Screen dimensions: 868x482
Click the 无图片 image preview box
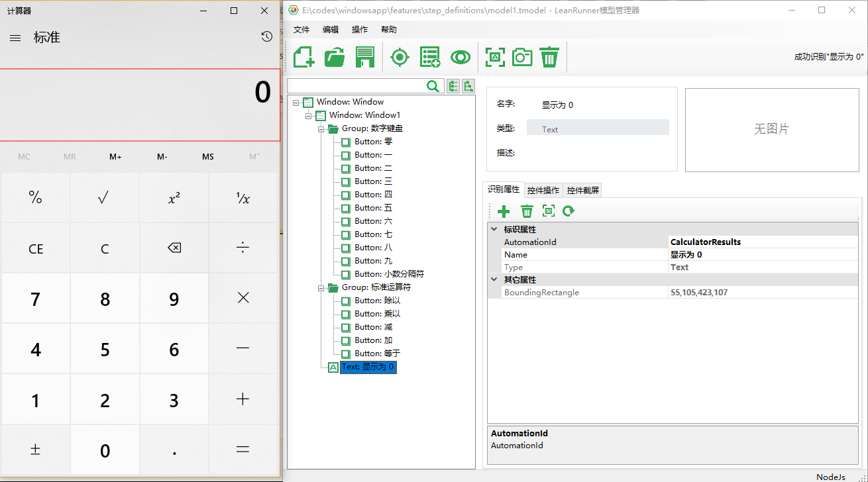click(x=772, y=130)
